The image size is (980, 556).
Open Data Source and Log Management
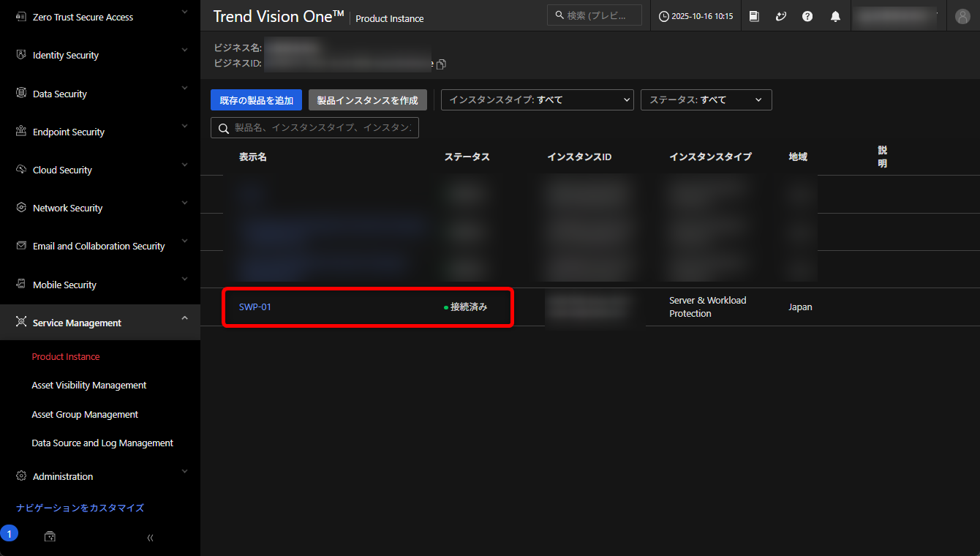[102, 443]
